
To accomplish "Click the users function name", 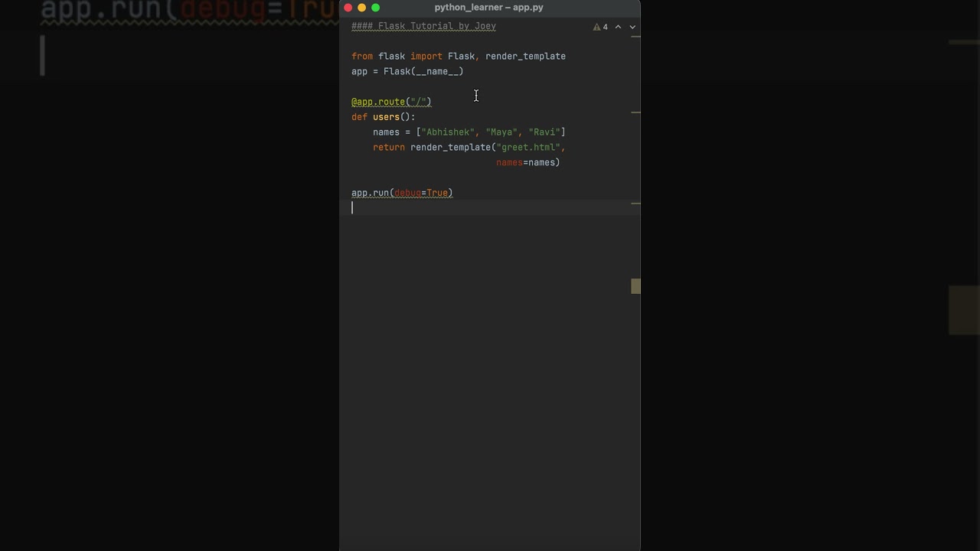I will point(386,117).
